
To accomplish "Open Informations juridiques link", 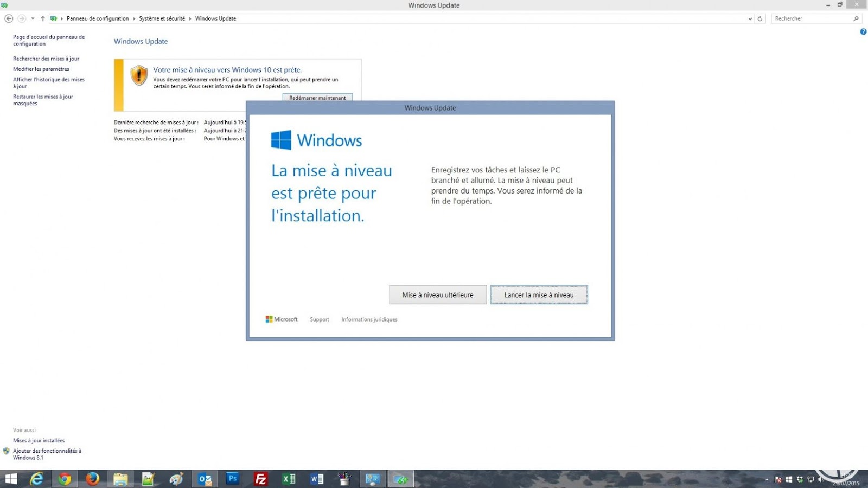I will click(369, 319).
